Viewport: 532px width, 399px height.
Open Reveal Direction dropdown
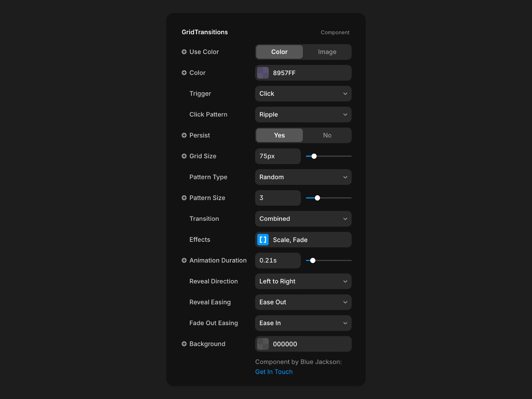tap(303, 281)
